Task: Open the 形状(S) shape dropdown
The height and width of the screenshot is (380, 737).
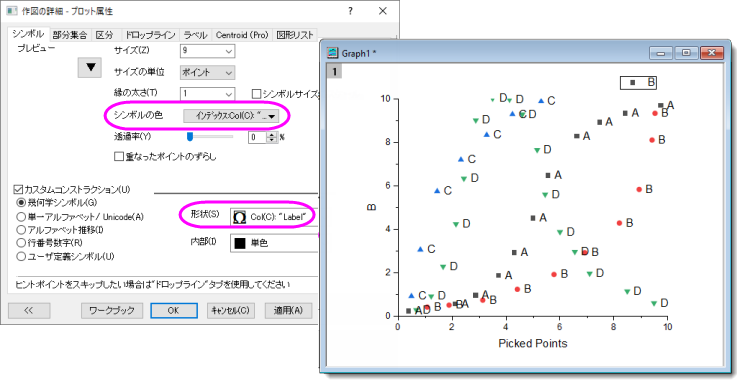Action: [274, 216]
